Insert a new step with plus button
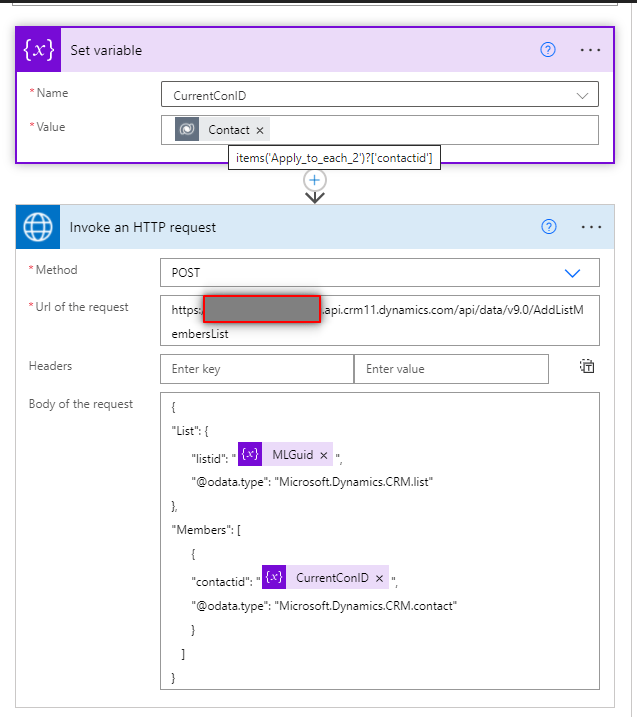Screen dimensions: 637x717 [315, 180]
